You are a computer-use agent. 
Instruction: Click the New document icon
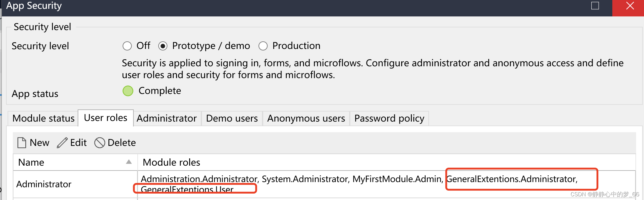pyautogui.click(x=22, y=143)
